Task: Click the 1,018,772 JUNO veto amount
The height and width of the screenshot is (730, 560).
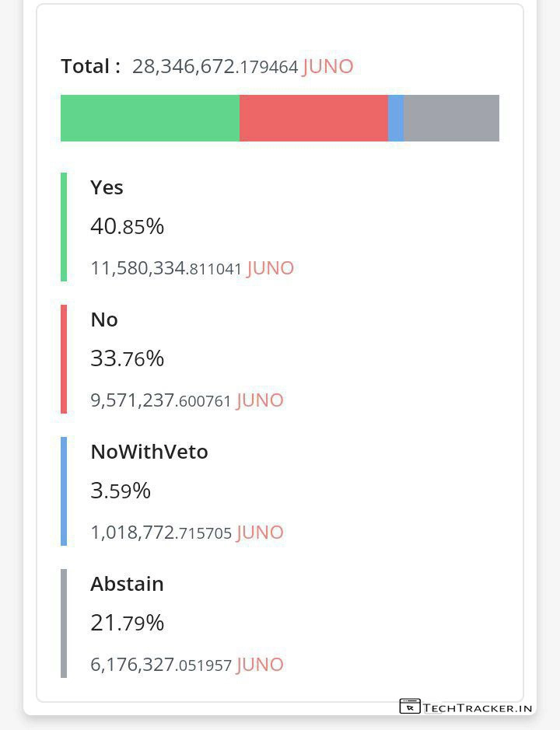Action: [x=187, y=533]
